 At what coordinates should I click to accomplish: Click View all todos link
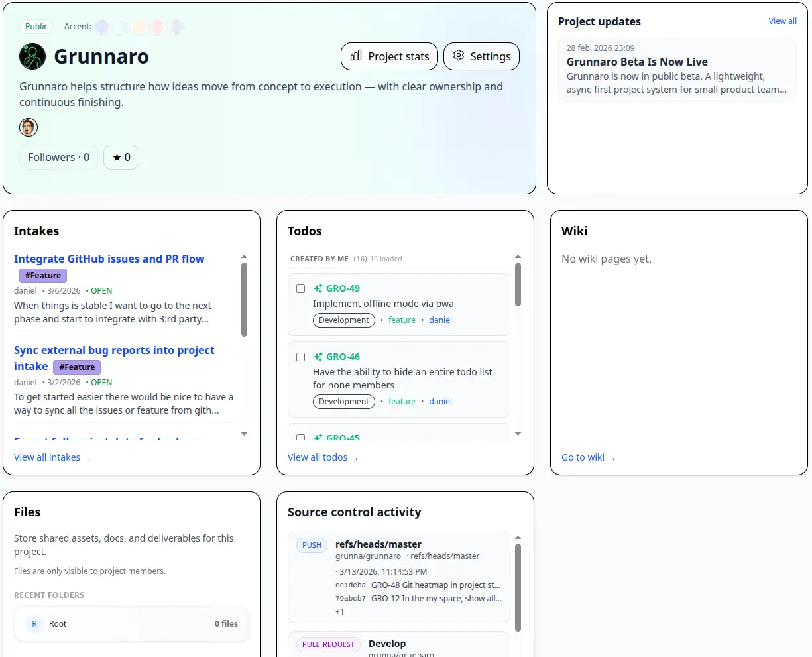[323, 457]
